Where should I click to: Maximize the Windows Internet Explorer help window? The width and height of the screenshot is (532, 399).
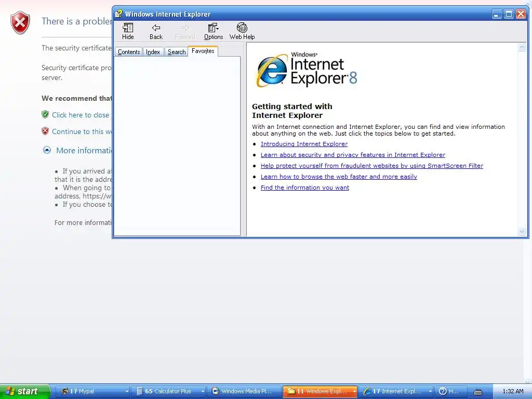pos(509,14)
